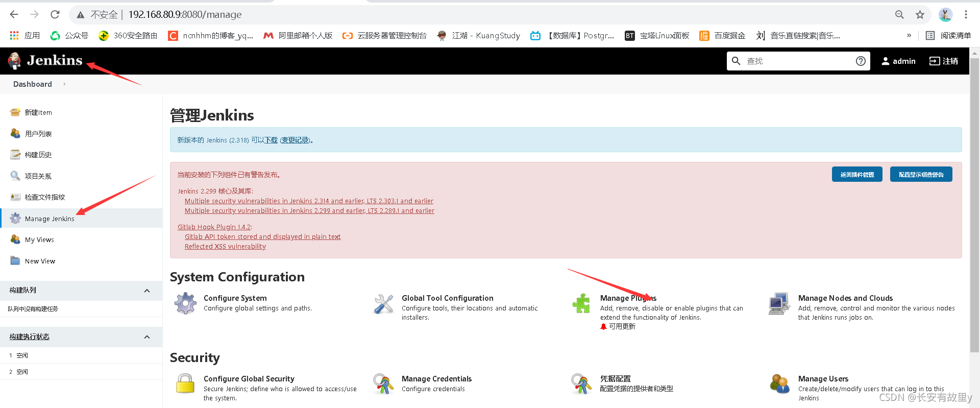Click the browser address bar URL
The image size is (980, 408).
pos(185,15)
